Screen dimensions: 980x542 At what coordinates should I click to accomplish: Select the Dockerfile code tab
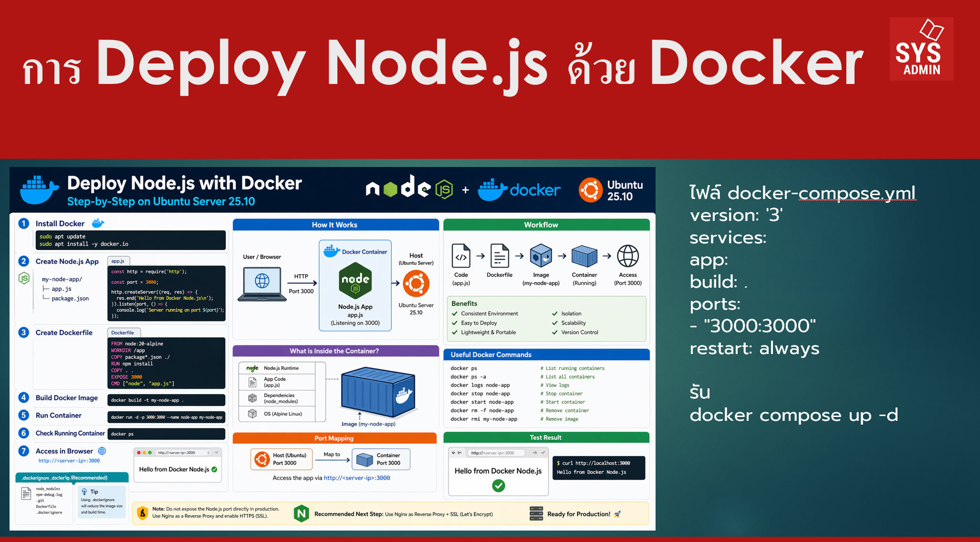pos(123,333)
